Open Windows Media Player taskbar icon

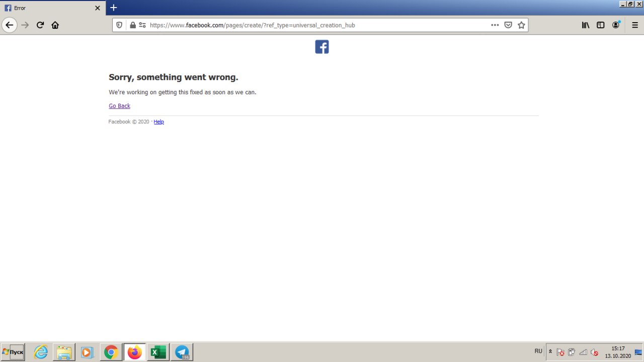(87, 352)
